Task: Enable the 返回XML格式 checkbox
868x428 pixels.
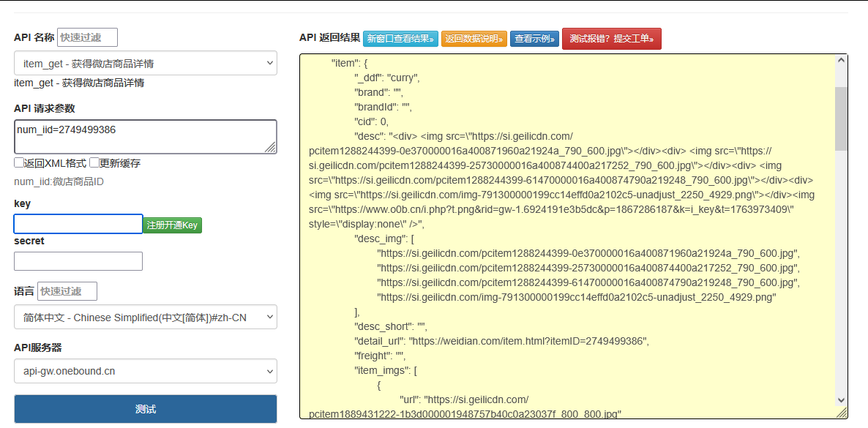Action: click(19, 163)
